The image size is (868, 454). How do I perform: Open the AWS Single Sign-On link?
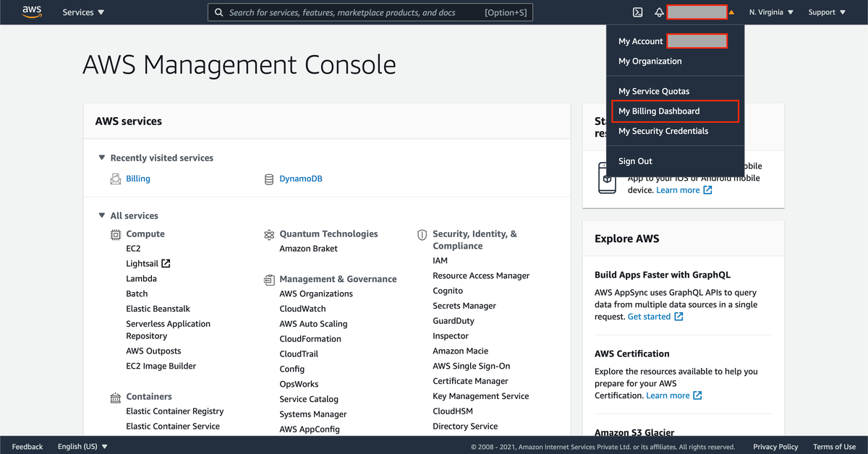(x=471, y=366)
